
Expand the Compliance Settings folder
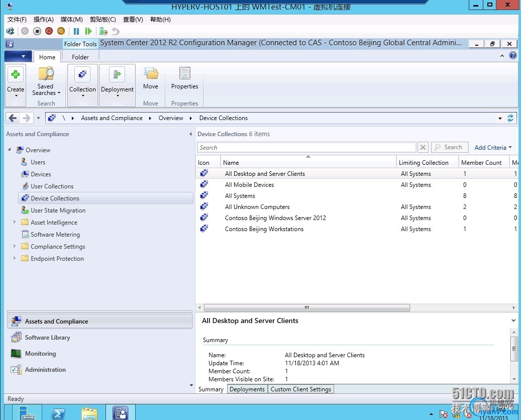coord(14,246)
